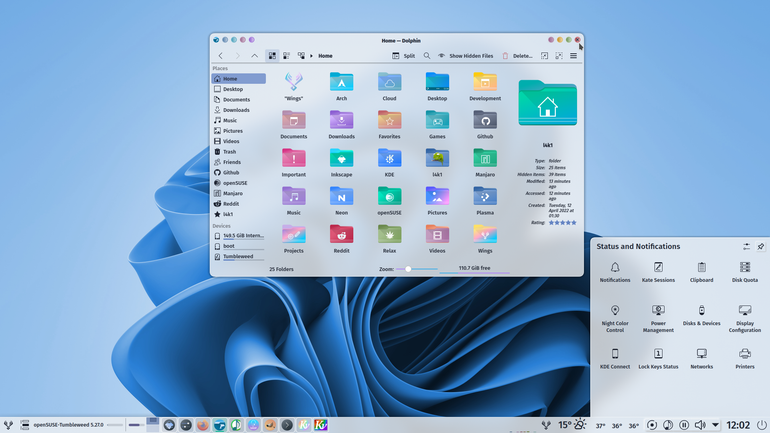Launch Firefox from the taskbar

point(202,425)
